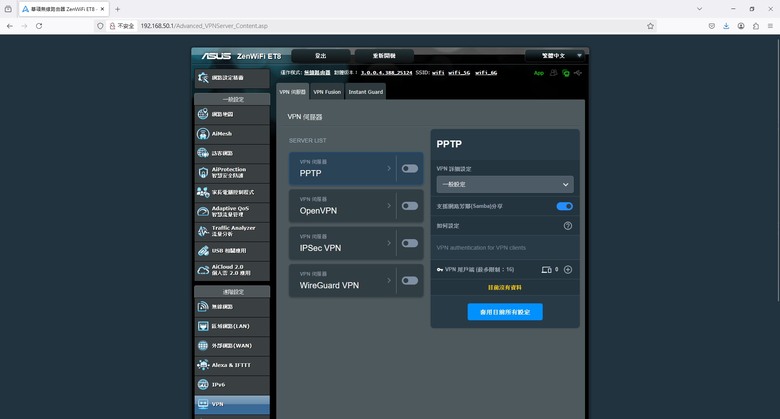
Task: Open the operation mode wireless router link
Action: point(317,73)
